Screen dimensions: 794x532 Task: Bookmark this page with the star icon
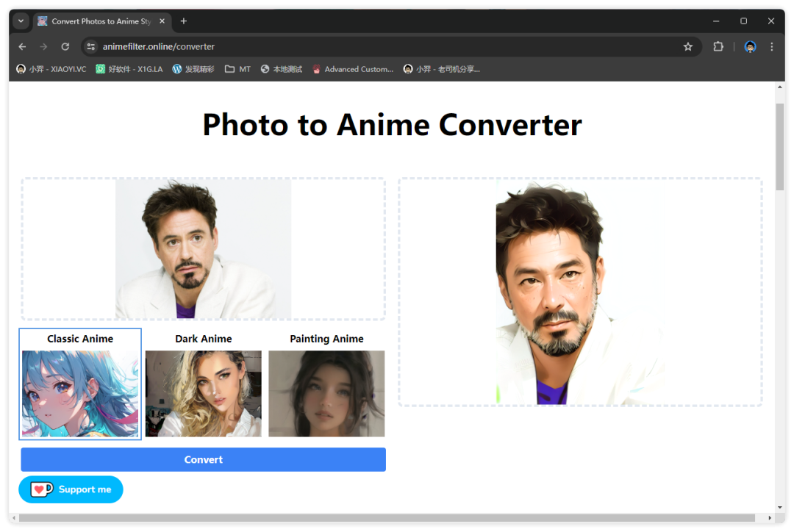pyautogui.click(x=687, y=46)
